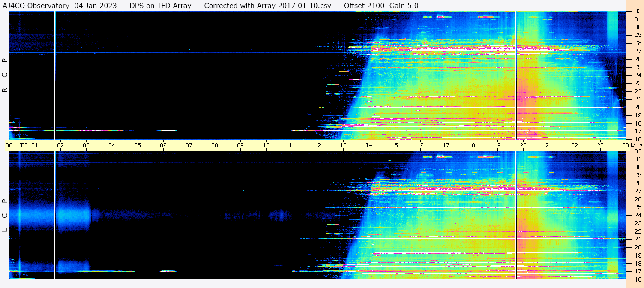This screenshot has height=288, width=644.
Task: Click the 12 hour mark on UTC axis
Action: pos(318,145)
